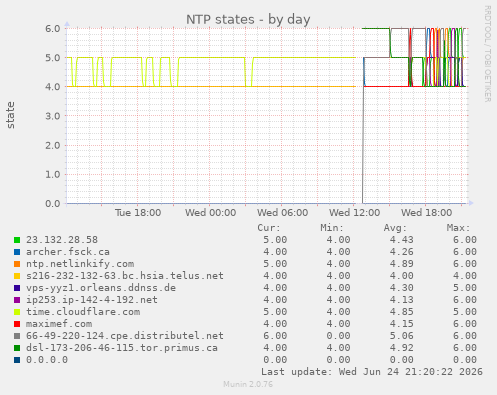497x395 pixels.
Task: Click the Avg value 4.26 for archer.fsck.ca
Action: (402, 252)
